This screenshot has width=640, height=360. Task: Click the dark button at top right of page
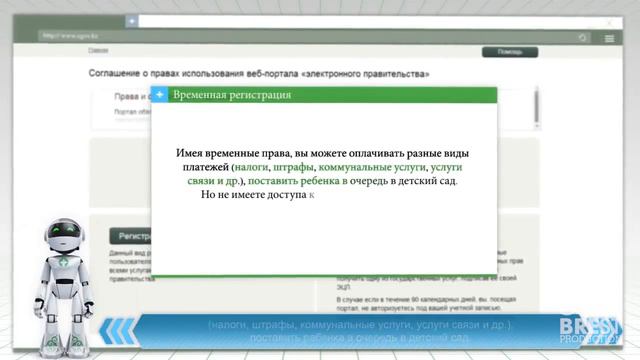[x=510, y=52]
